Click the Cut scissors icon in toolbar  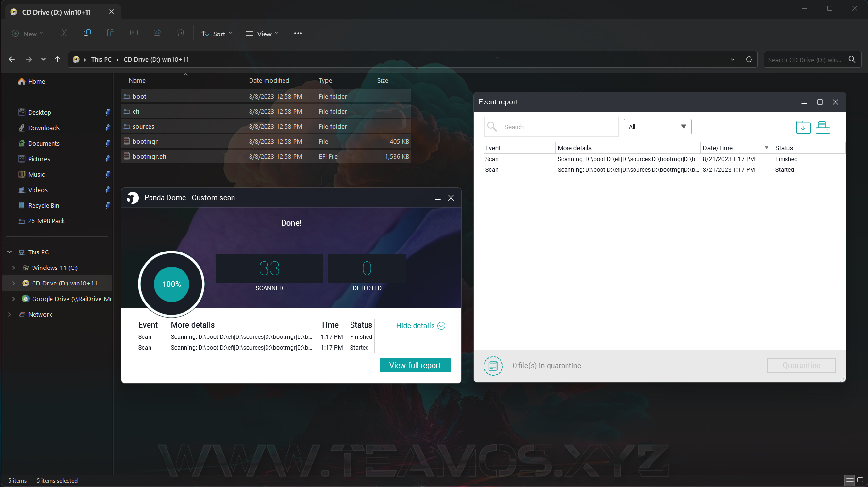pos(64,33)
